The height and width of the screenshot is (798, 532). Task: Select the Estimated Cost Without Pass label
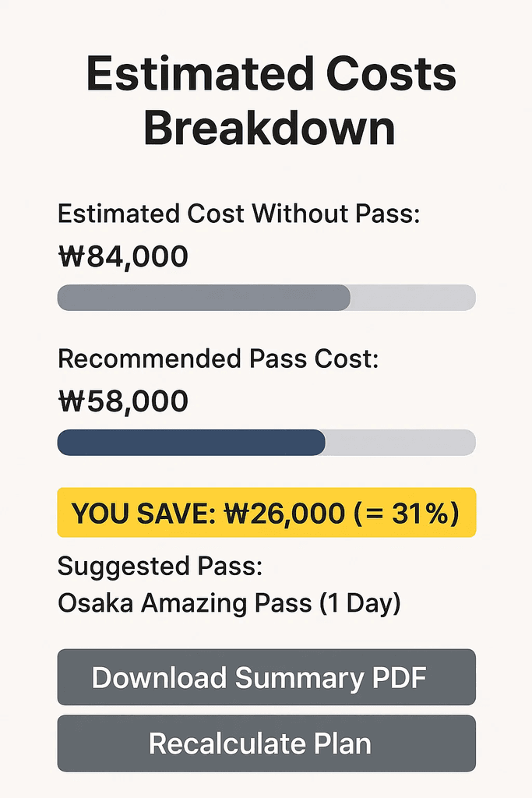coord(238,214)
